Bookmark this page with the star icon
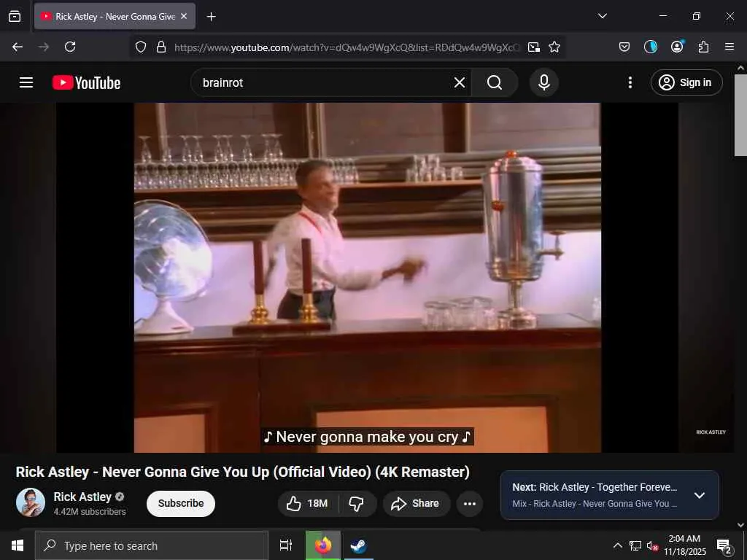The image size is (747, 560). point(554,47)
